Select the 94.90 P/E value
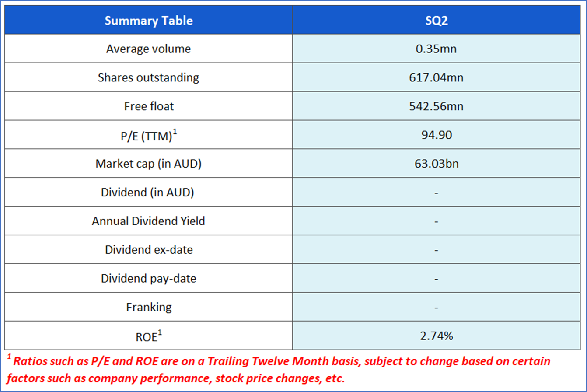Screen dimensions: 587x392 coord(436,135)
